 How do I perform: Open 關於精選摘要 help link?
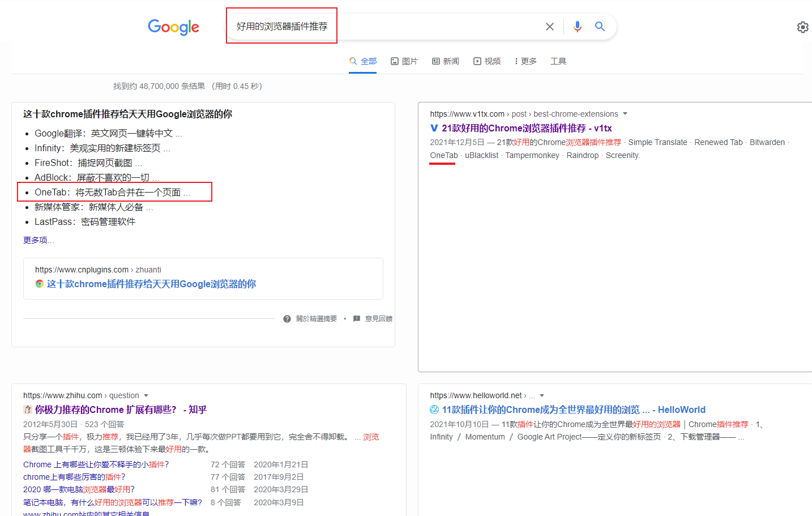tap(317, 319)
